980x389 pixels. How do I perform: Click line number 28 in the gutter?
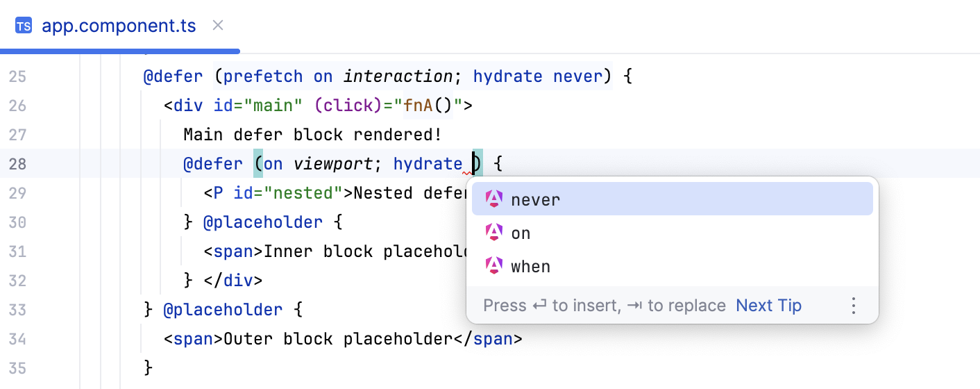(17, 165)
